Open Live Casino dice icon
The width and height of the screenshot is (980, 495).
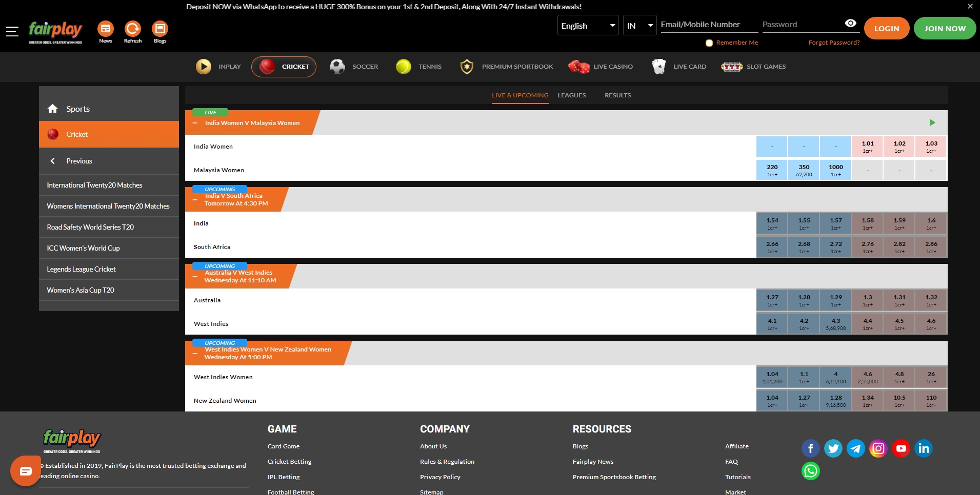pos(578,67)
